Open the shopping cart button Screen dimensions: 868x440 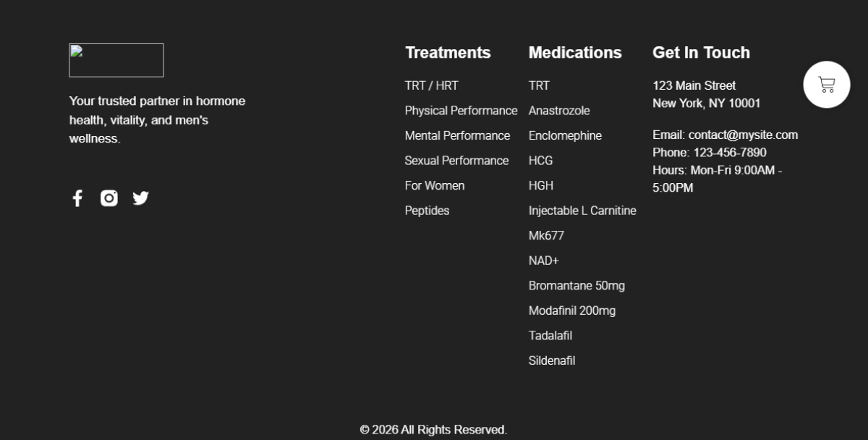point(826,85)
